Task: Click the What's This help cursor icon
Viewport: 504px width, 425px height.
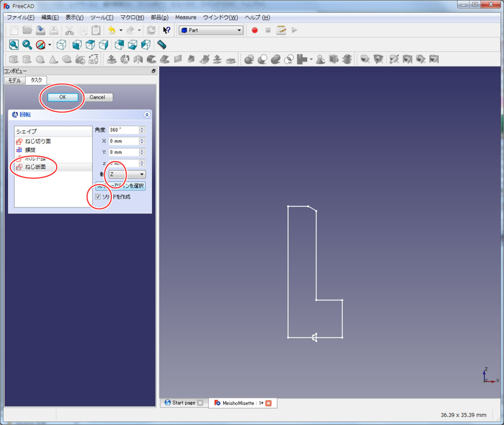Action: coord(166,30)
